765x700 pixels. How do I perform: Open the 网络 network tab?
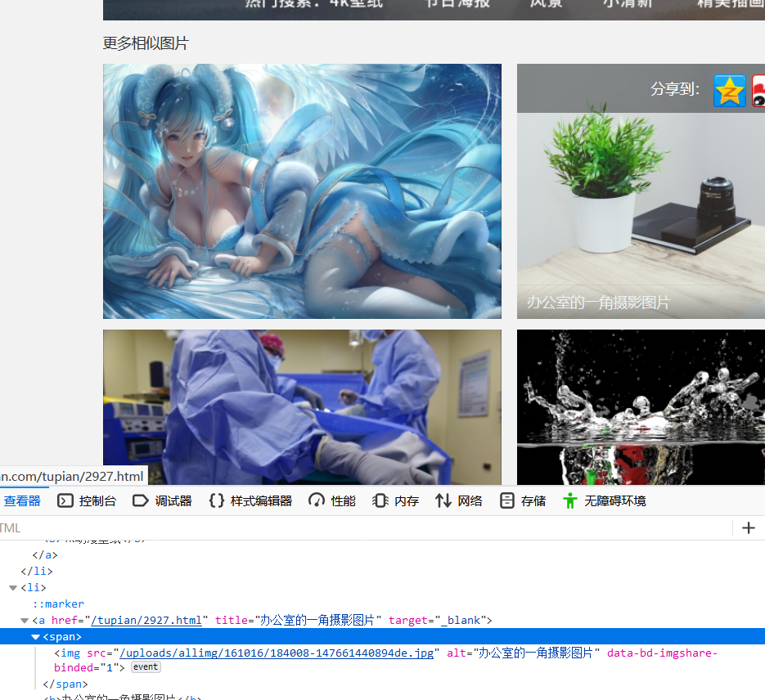[x=459, y=500]
